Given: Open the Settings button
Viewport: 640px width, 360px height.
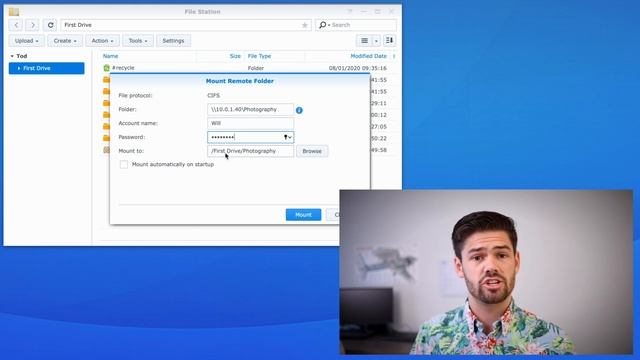Looking at the screenshot, I should pyautogui.click(x=173, y=41).
